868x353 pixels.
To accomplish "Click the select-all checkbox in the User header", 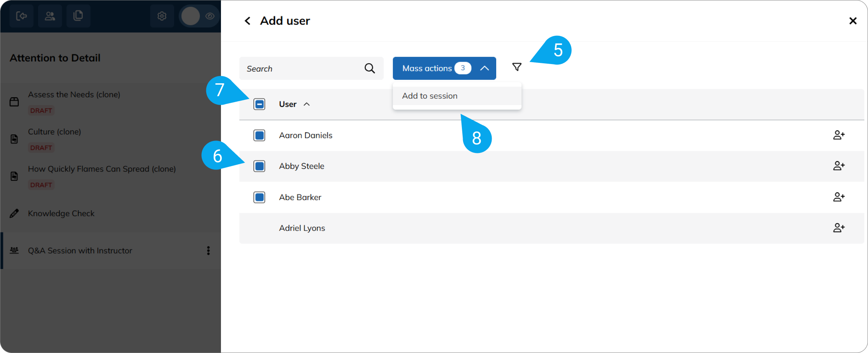I will pyautogui.click(x=259, y=104).
